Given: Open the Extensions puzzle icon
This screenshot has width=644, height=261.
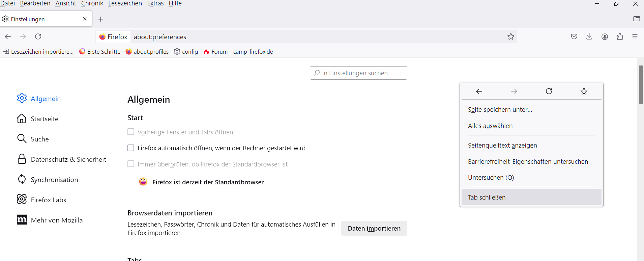Looking at the screenshot, I should [620, 36].
